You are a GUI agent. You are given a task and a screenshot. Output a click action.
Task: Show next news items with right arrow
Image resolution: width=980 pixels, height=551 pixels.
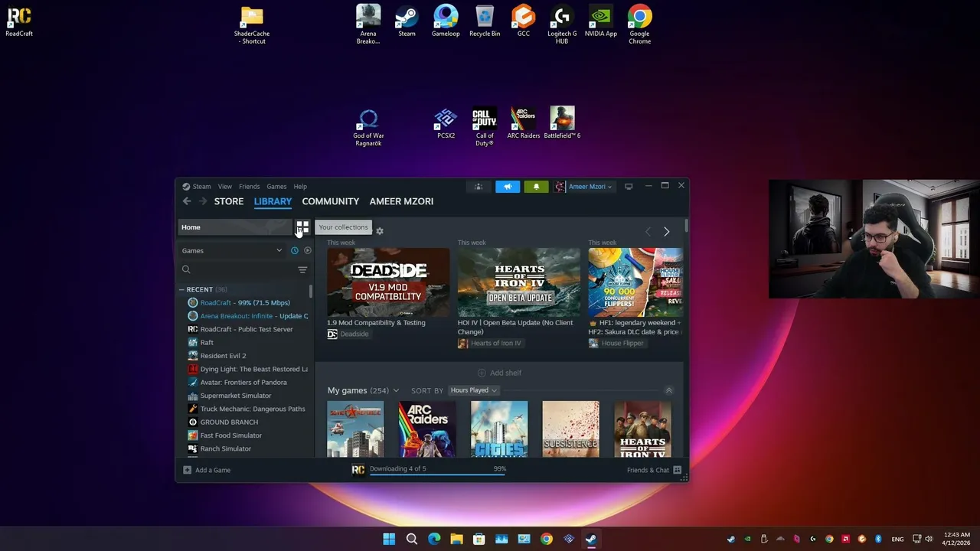tap(666, 231)
